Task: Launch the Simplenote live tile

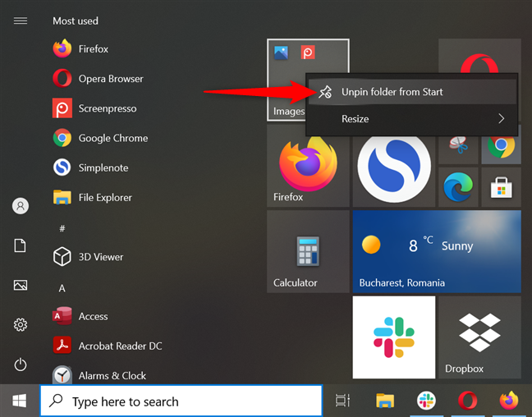Action: [x=393, y=167]
